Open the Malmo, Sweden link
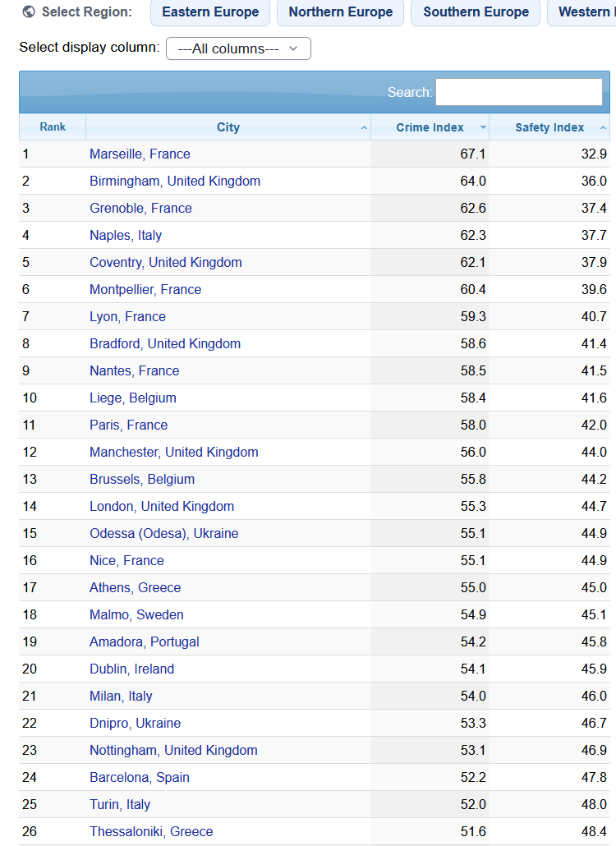Image resolution: width=616 pixels, height=846 pixels. (x=136, y=615)
